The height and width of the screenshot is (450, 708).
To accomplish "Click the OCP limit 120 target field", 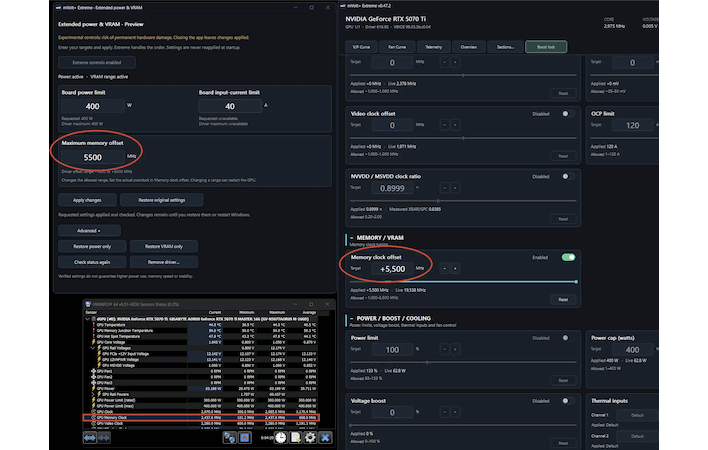I will click(633, 125).
